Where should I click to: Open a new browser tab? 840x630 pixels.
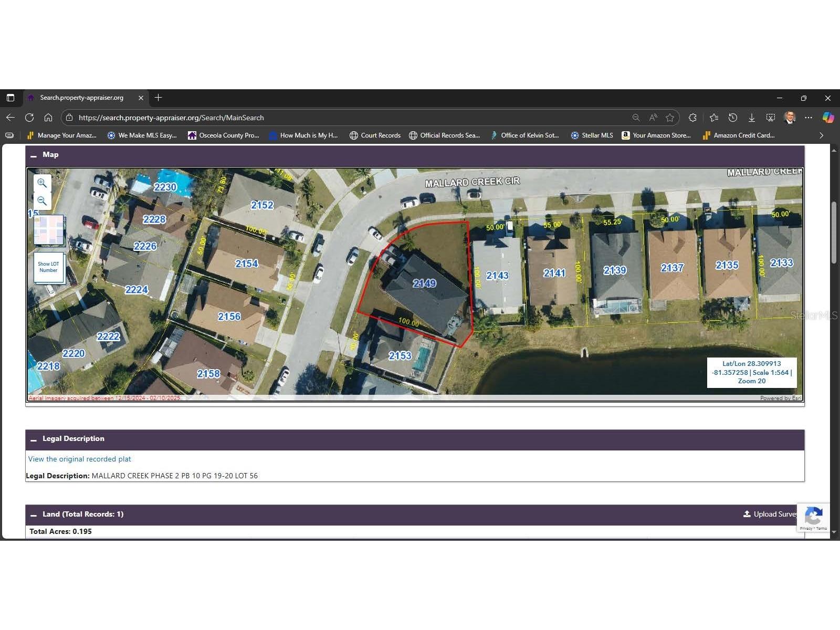(158, 98)
